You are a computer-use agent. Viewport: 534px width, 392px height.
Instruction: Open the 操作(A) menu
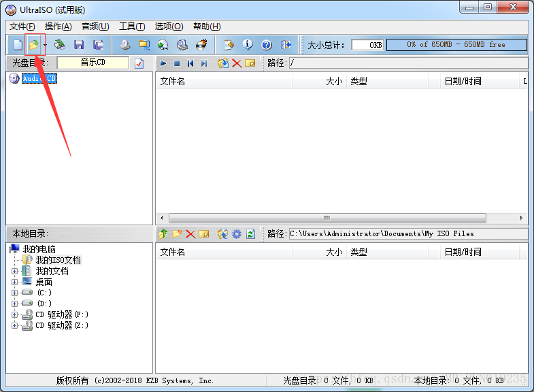point(59,27)
